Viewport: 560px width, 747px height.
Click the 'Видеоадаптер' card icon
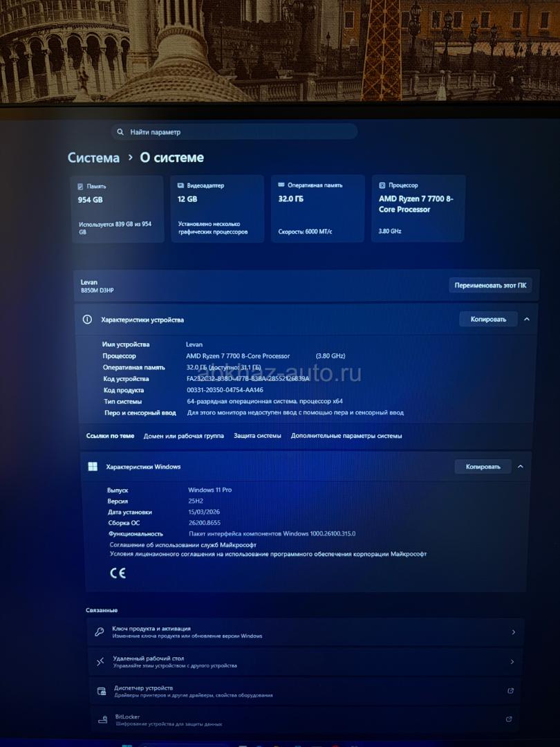[180, 185]
